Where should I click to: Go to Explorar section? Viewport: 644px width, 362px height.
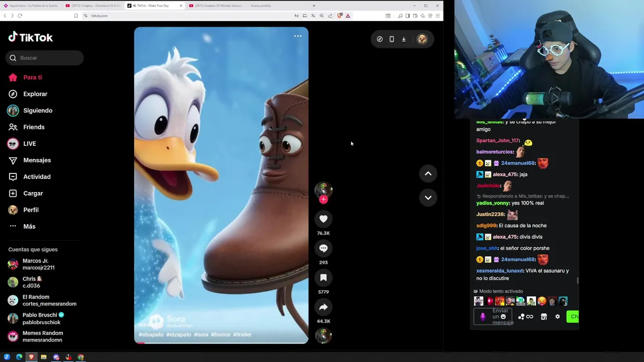tap(28, 94)
